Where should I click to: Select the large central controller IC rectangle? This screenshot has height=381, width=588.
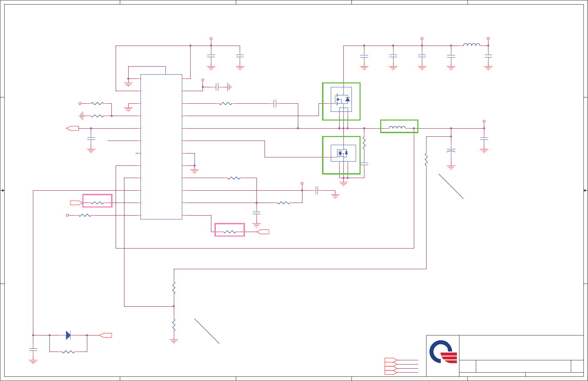coord(161,147)
